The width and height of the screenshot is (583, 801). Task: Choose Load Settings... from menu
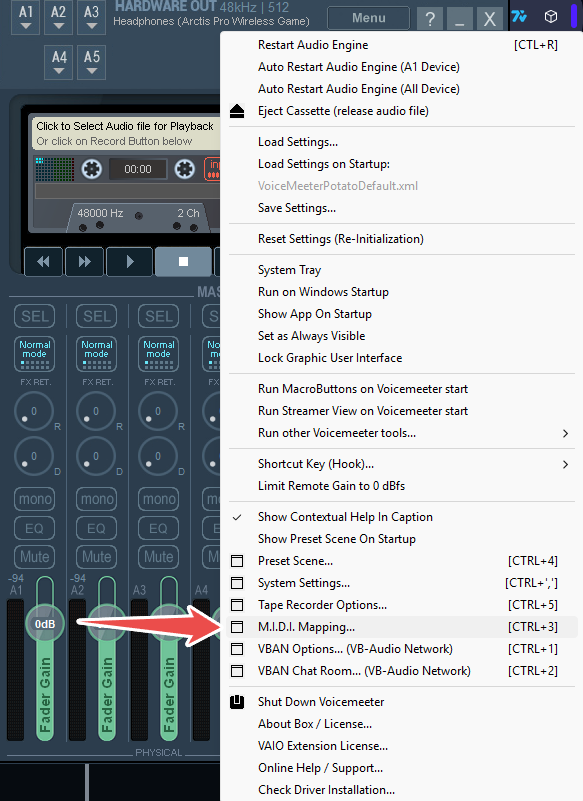point(402,142)
